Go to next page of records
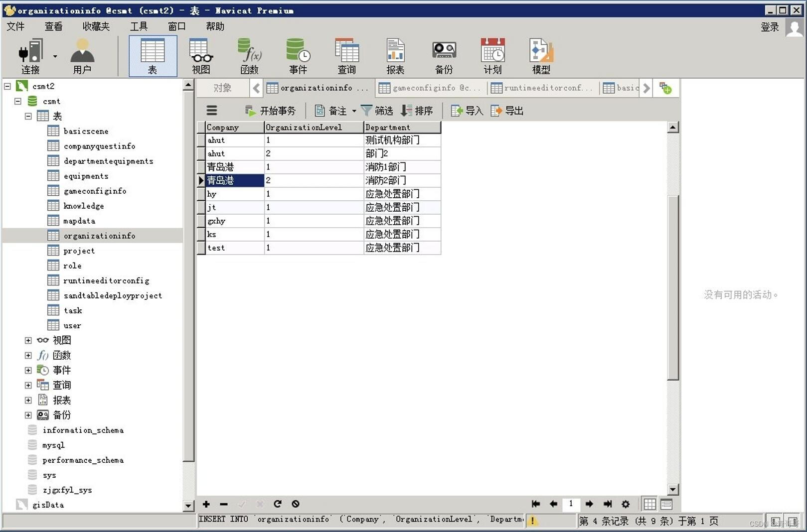The width and height of the screenshot is (807, 532). tap(589, 504)
